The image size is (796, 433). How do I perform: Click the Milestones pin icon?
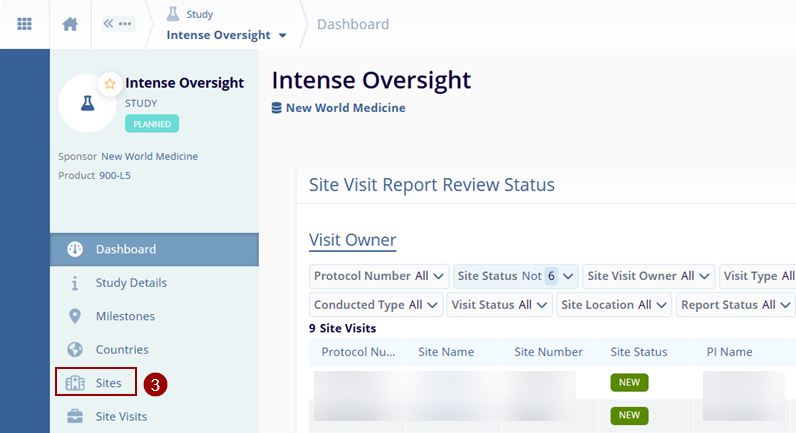click(x=74, y=316)
